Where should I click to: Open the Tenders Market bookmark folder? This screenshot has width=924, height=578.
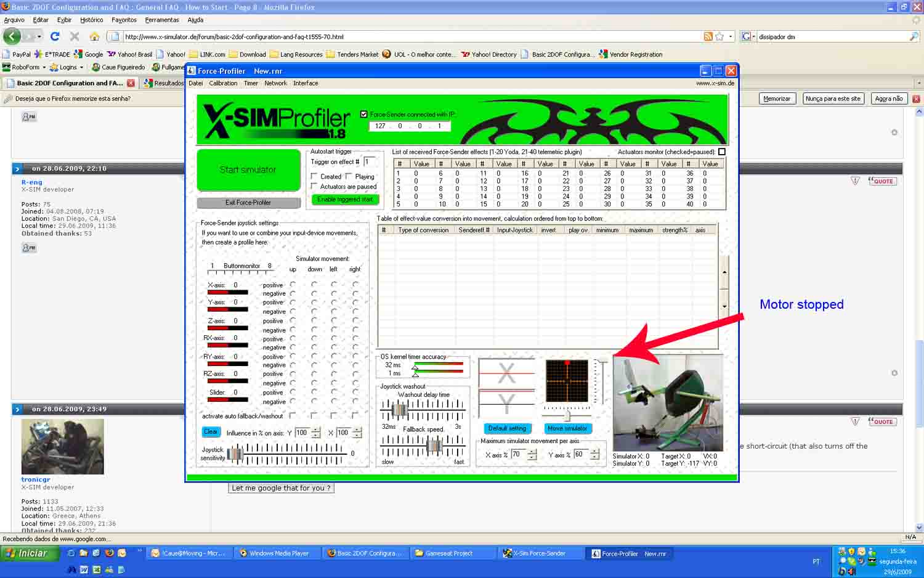[352, 54]
